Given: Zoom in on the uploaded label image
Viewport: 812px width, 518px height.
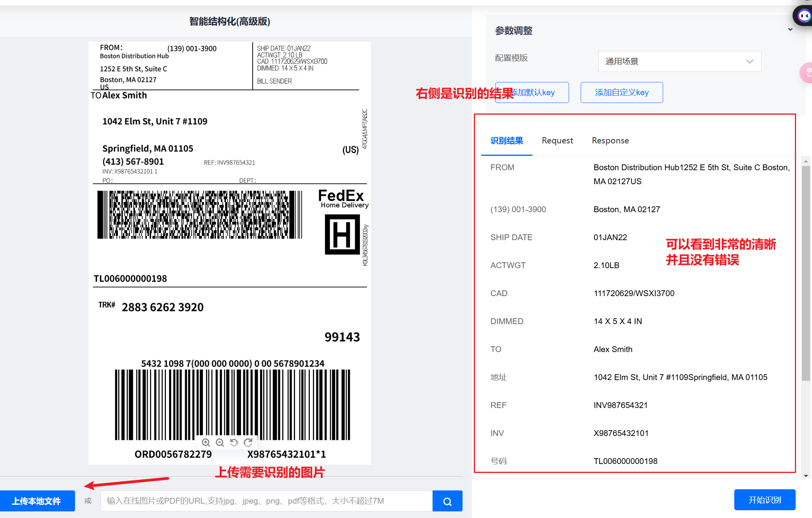Looking at the screenshot, I should point(206,443).
